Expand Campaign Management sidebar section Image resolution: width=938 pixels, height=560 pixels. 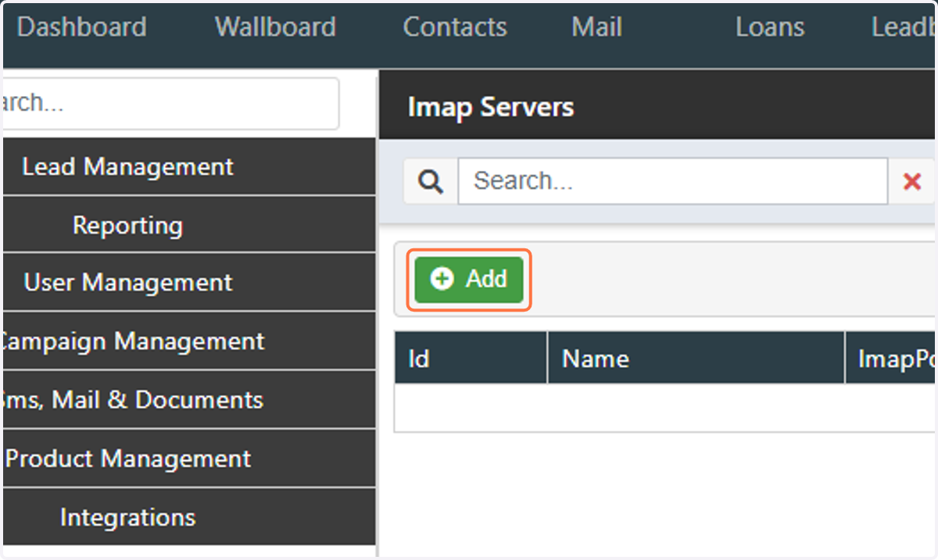(189, 341)
